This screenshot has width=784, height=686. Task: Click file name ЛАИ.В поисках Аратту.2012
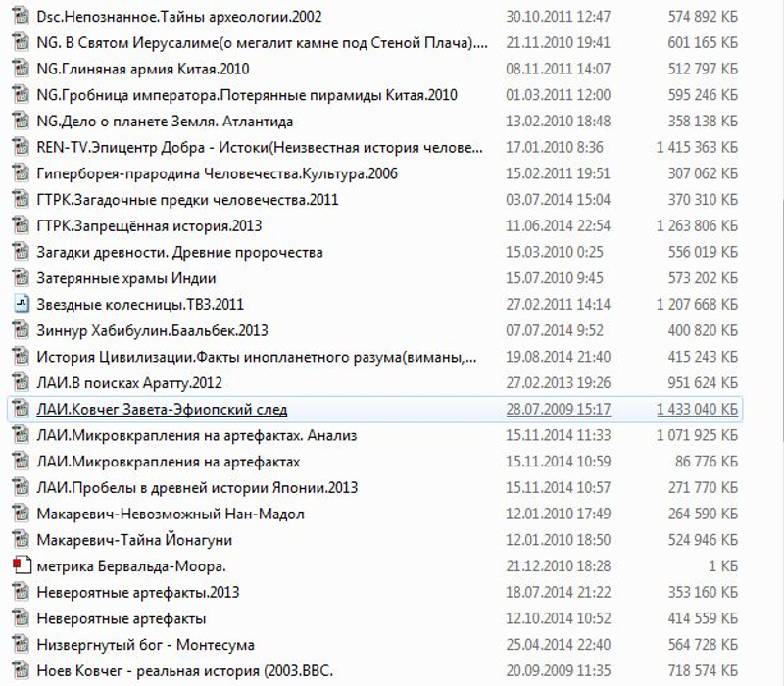[x=129, y=383]
